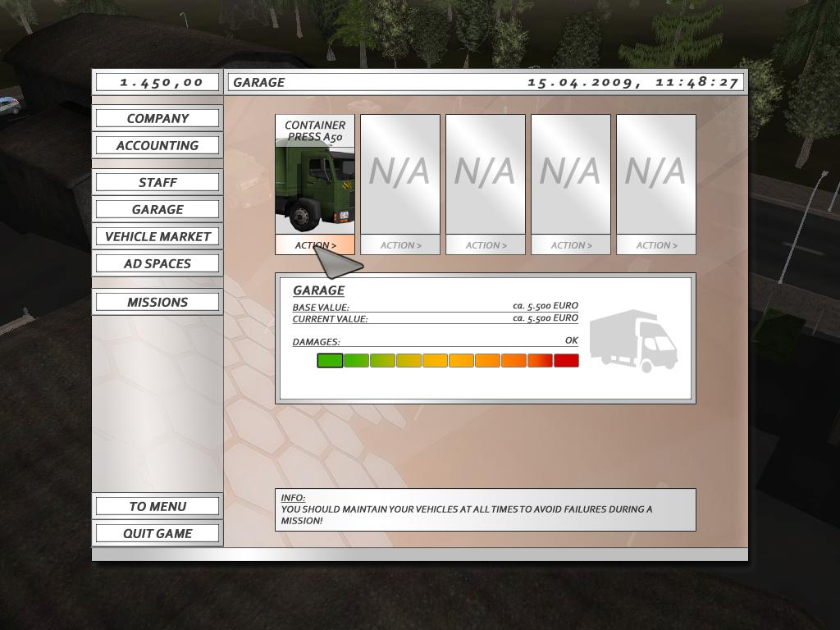Click the Quit Game button

click(157, 533)
